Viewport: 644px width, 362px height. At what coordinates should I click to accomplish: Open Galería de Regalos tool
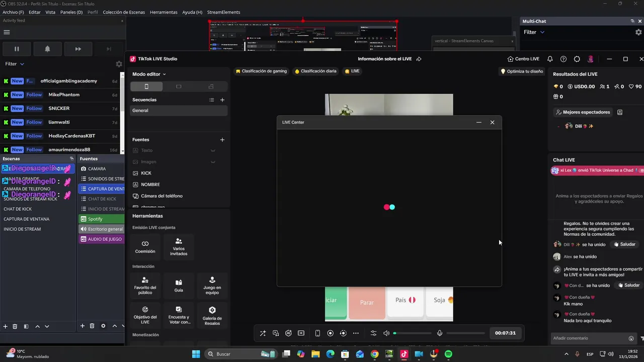click(x=212, y=315)
